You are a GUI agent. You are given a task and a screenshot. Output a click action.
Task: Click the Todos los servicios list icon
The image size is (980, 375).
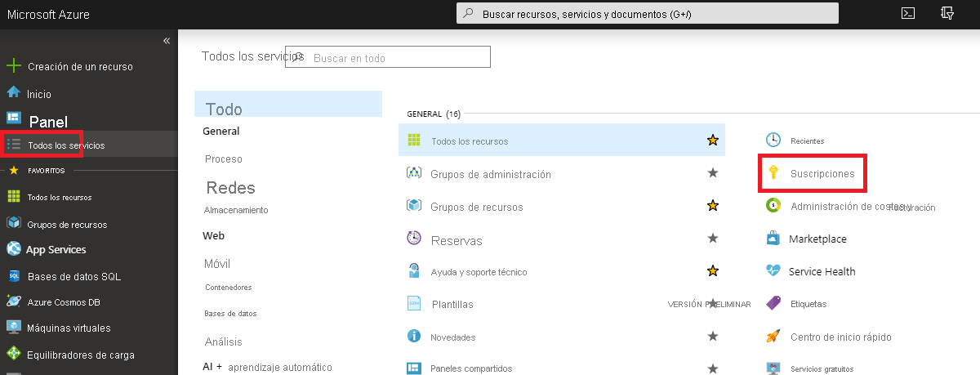[x=14, y=145]
